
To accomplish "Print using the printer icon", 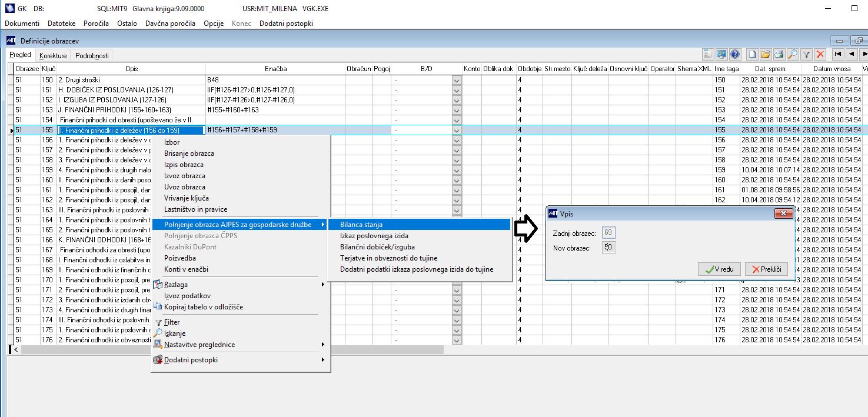I will point(779,54).
